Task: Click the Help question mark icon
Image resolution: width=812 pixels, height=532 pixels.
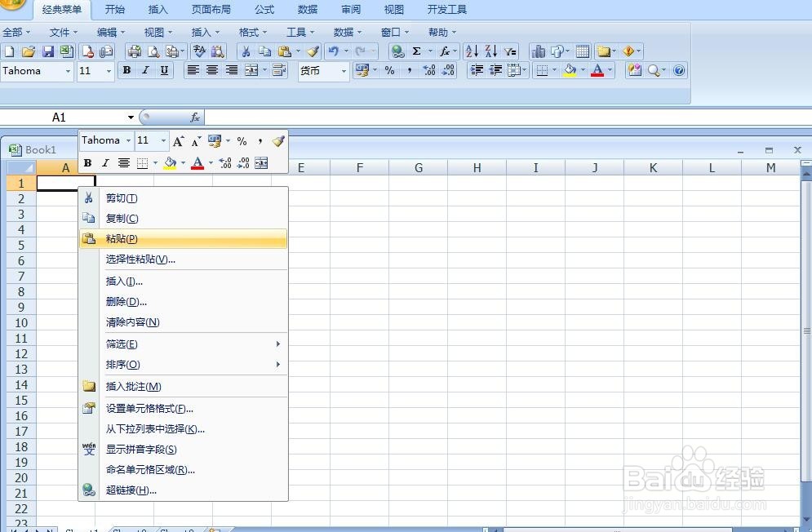Action: 680,70
